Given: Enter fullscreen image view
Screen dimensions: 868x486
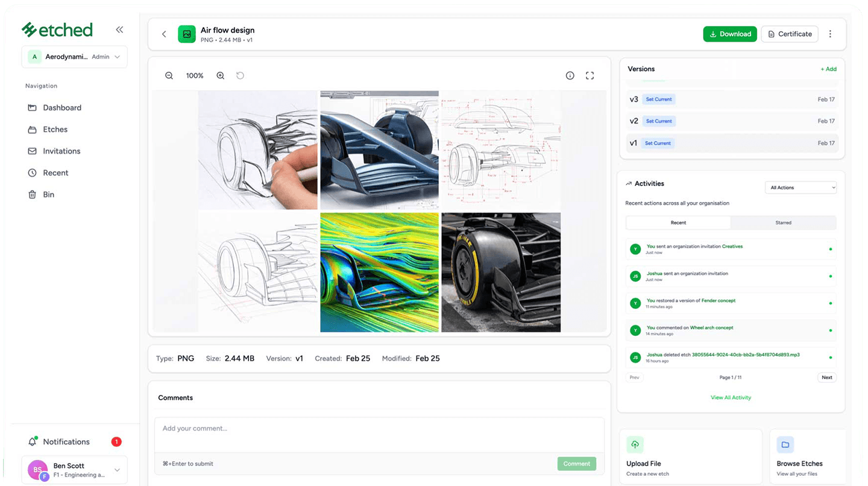Looking at the screenshot, I should [x=590, y=75].
